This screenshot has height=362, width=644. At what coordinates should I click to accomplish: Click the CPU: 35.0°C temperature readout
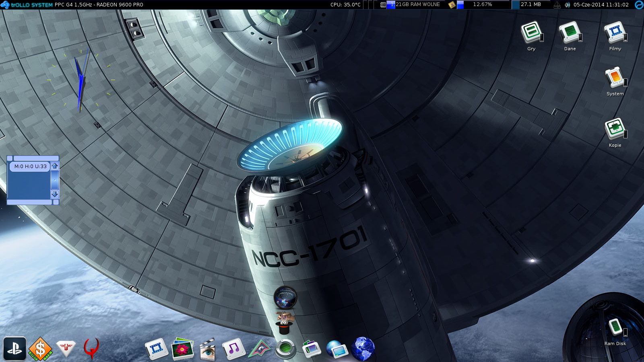coord(345,5)
